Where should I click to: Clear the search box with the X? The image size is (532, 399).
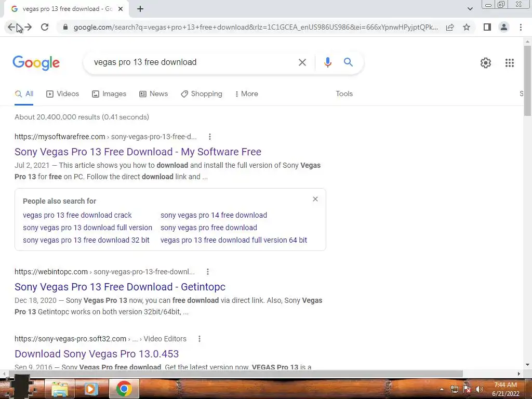click(302, 62)
